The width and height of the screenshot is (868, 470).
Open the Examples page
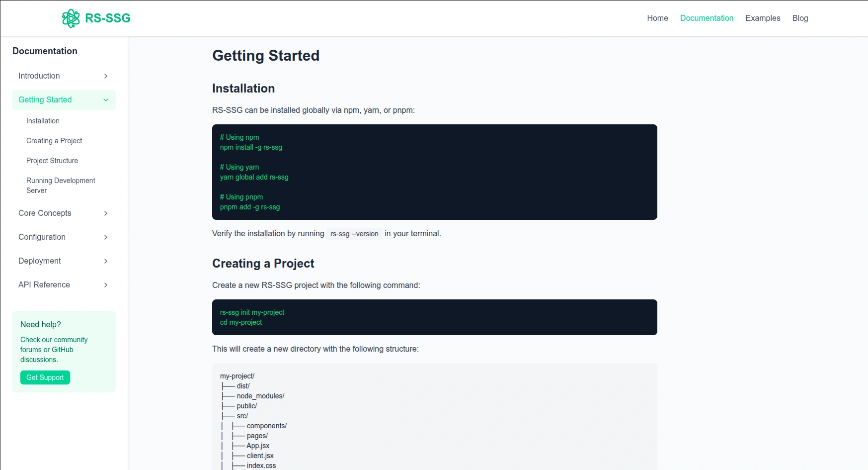pos(762,18)
